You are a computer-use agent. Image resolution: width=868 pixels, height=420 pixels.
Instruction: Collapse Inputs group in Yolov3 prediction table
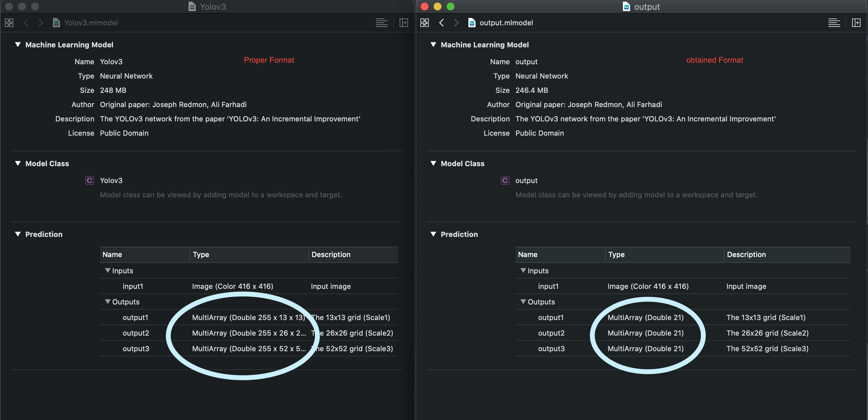(x=107, y=271)
